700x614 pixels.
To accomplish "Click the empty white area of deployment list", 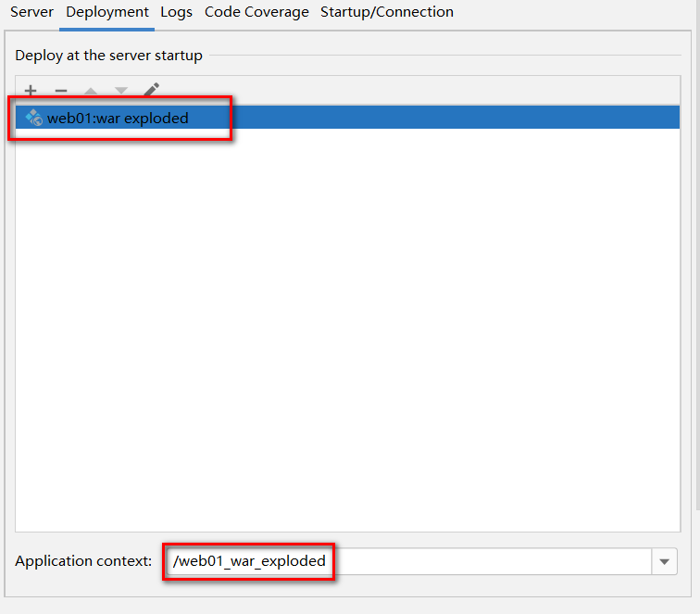I will click(347, 324).
